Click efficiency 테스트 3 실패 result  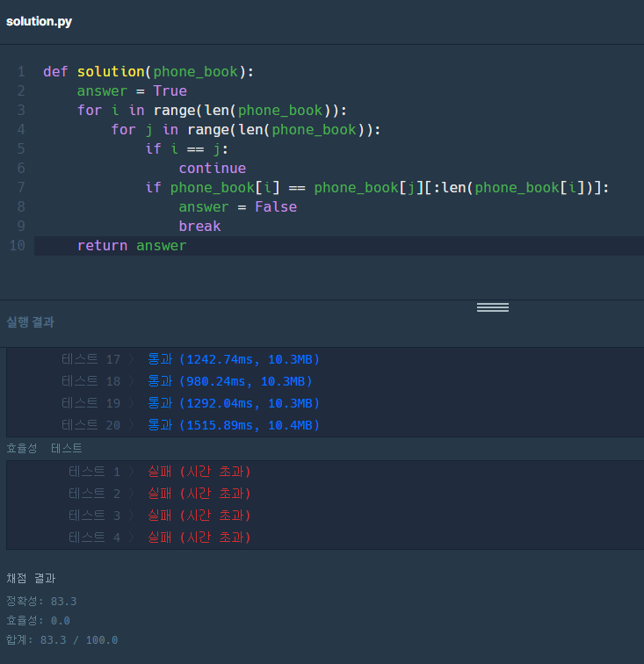pos(199,516)
